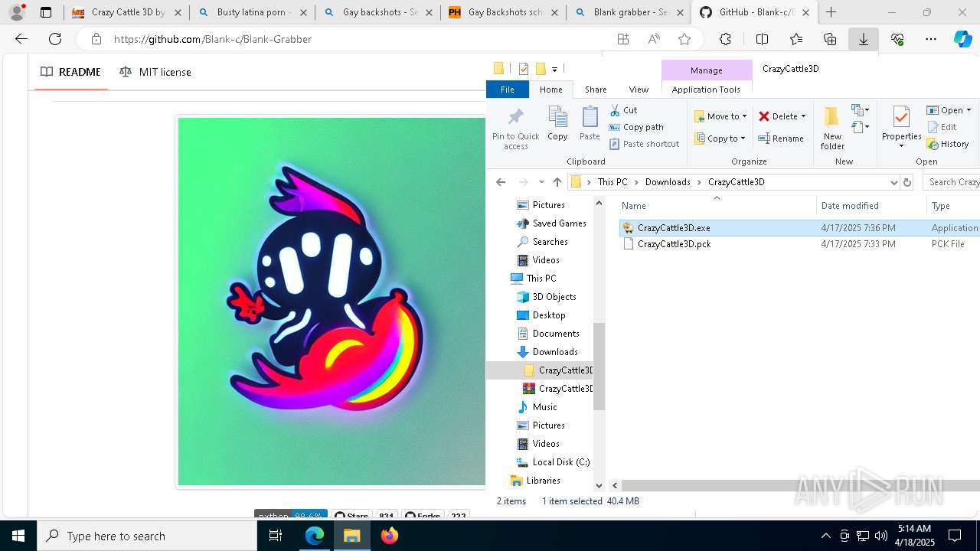This screenshot has height=551, width=980.
Task: Click Downloads in the breadcrumb path
Action: 668,182
